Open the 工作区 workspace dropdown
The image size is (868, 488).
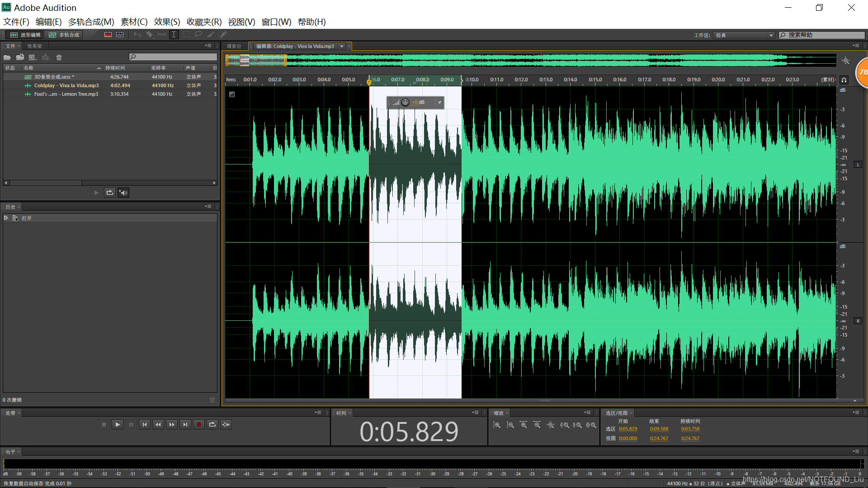point(745,35)
